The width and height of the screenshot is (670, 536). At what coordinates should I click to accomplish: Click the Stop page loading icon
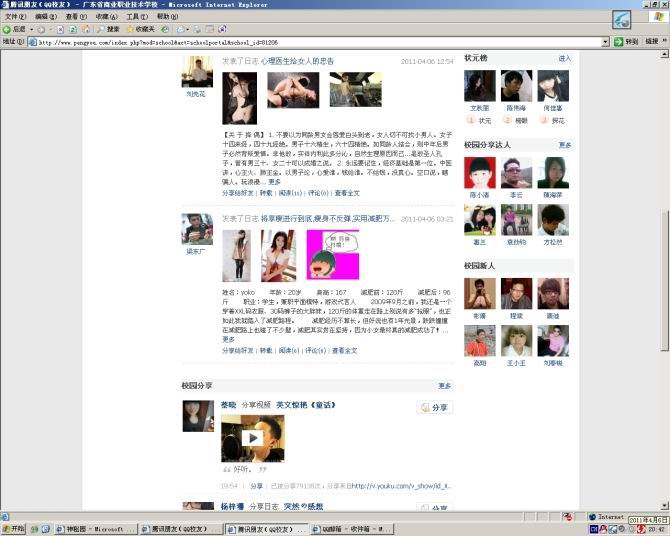pyautogui.click(x=60, y=29)
